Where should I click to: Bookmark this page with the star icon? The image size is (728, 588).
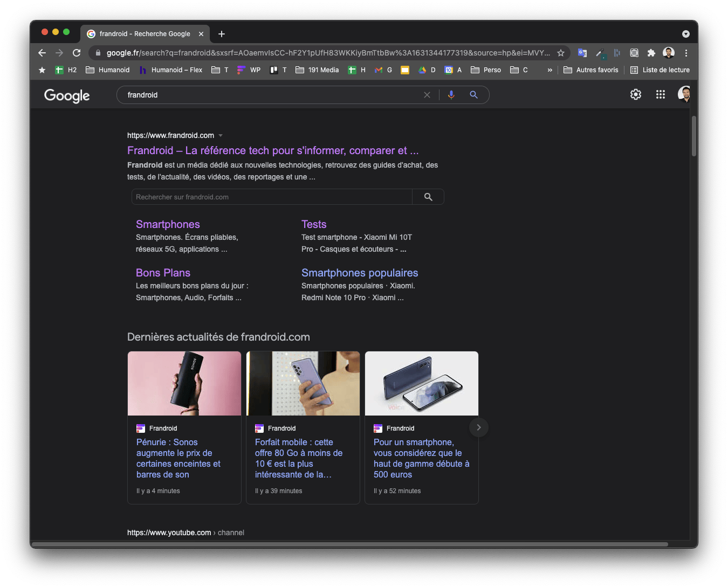(561, 53)
